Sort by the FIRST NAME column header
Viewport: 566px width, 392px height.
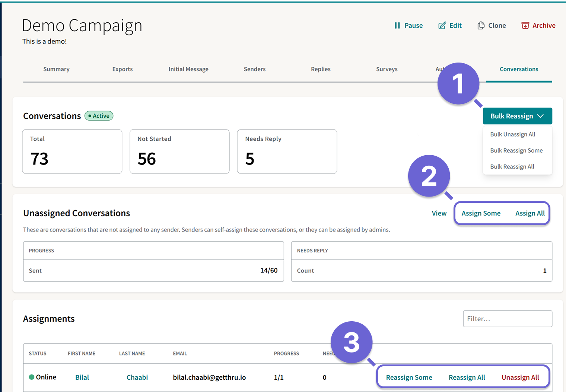[x=82, y=354]
